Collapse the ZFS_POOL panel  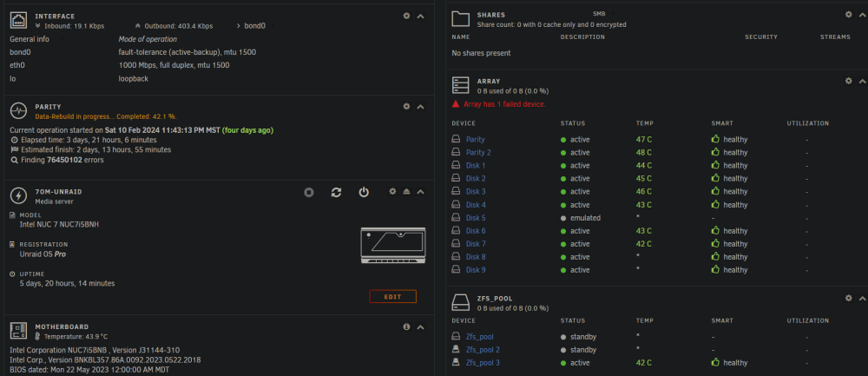tap(863, 298)
